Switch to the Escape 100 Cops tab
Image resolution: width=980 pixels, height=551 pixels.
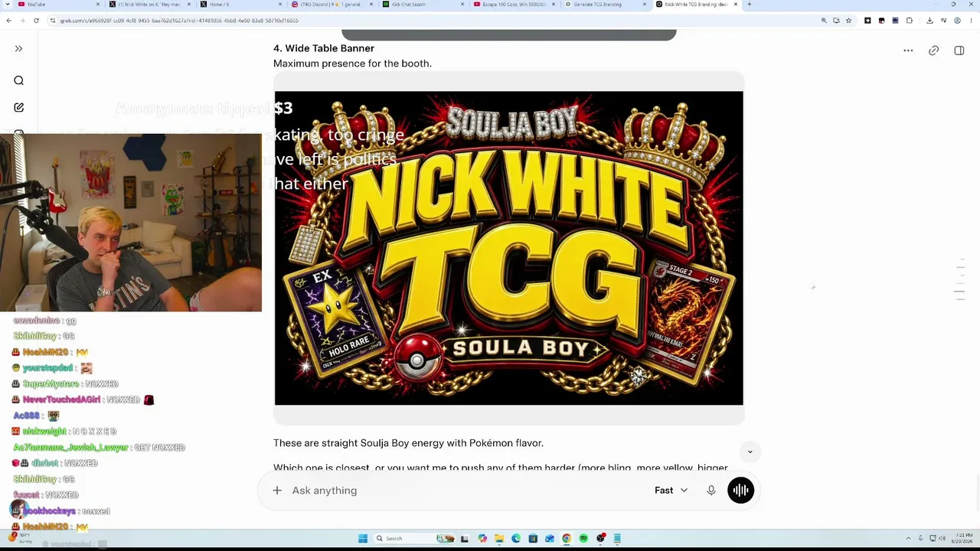point(513,5)
